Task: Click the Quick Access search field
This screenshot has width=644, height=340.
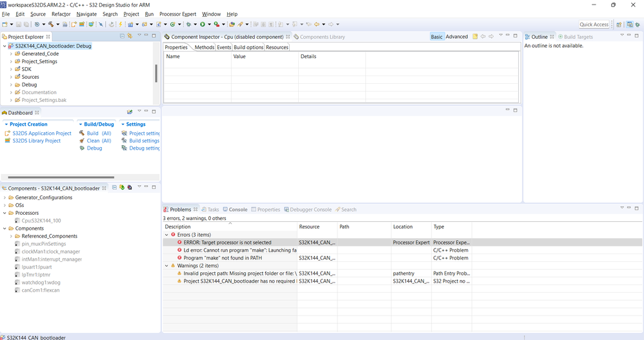Action: (x=594, y=25)
